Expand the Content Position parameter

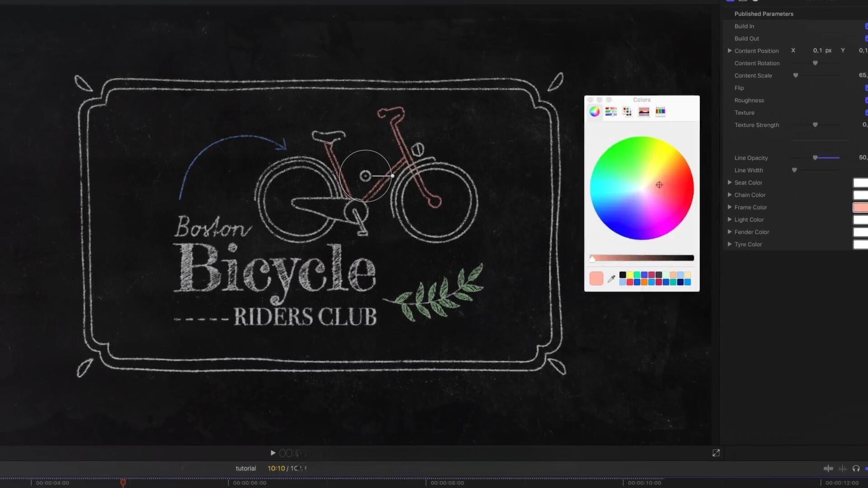(729, 51)
